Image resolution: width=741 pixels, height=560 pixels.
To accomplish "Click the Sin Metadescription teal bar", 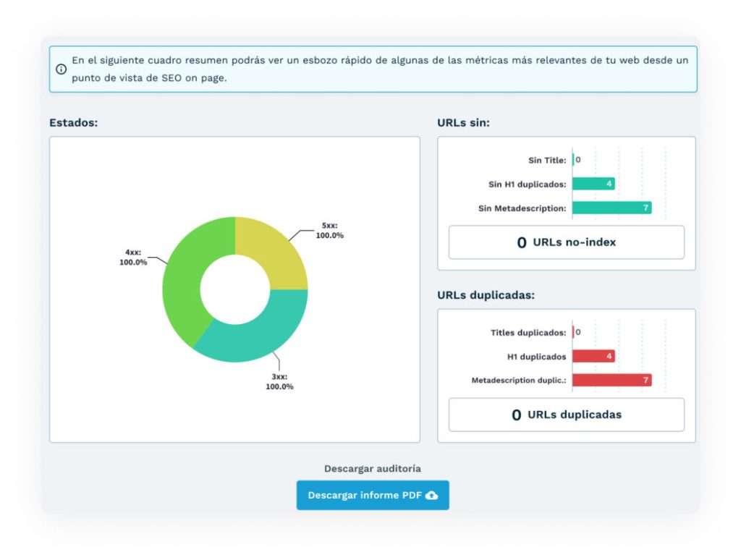I will point(611,208).
